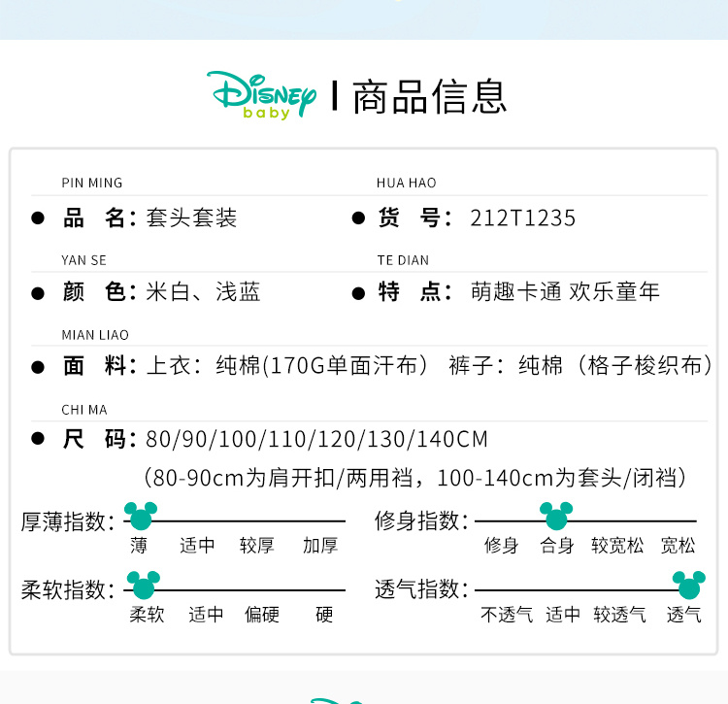This screenshot has height=704, width=728.
Task: Click 较厚 on thickness scale
Action: coord(257,546)
